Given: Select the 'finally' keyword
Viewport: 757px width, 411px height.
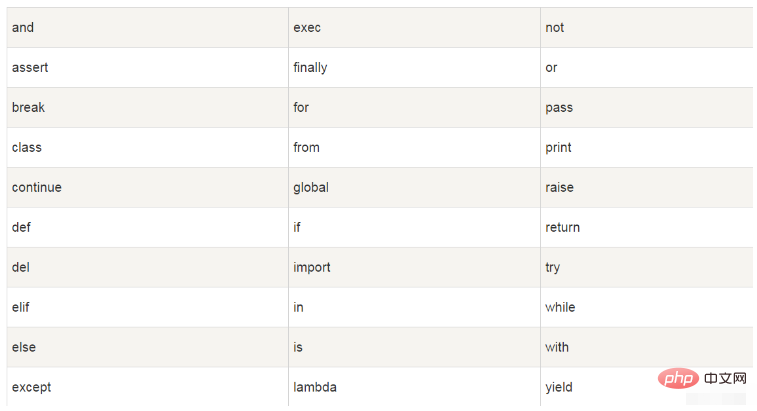Looking at the screenshot, I should pos(310,68).
